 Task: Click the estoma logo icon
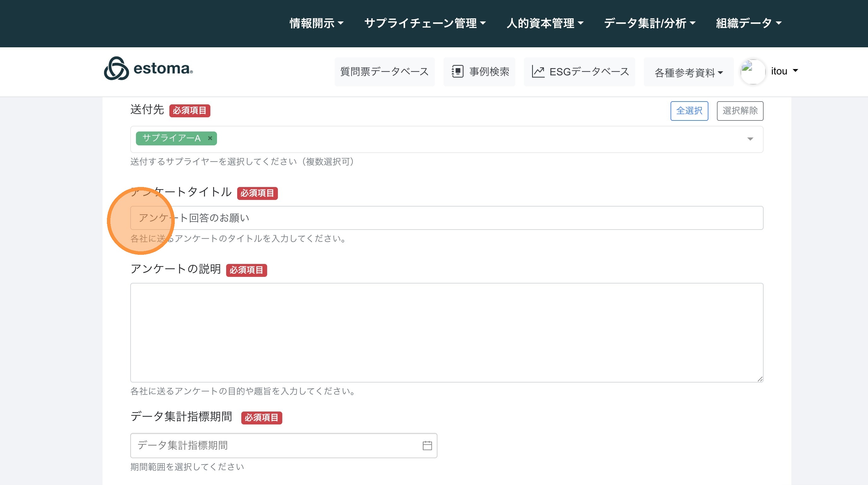click(x=116, y=68)
